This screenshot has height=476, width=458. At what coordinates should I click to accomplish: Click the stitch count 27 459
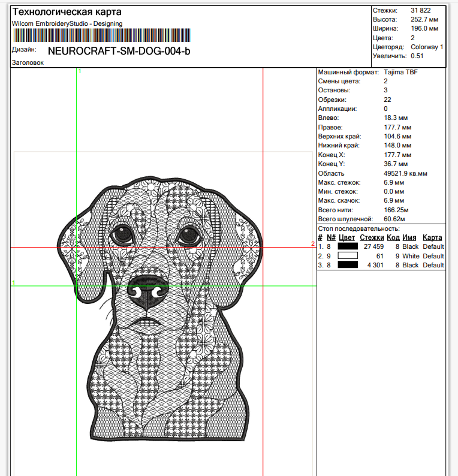373,247
